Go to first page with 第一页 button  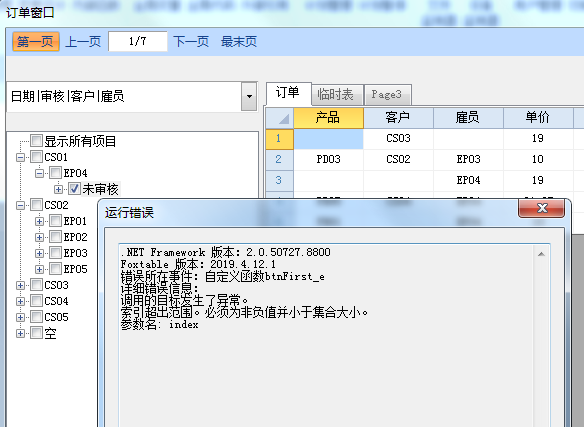point(36,41)
